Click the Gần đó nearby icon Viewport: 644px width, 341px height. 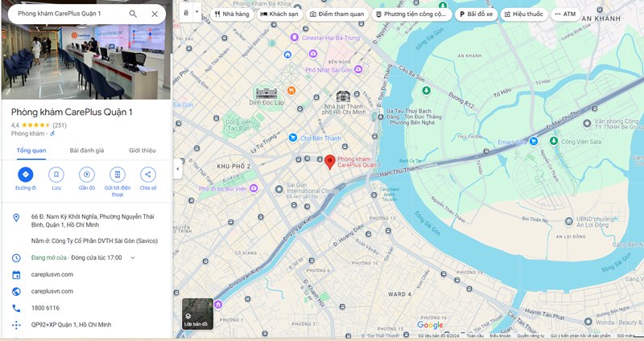(x=87, y=175)
